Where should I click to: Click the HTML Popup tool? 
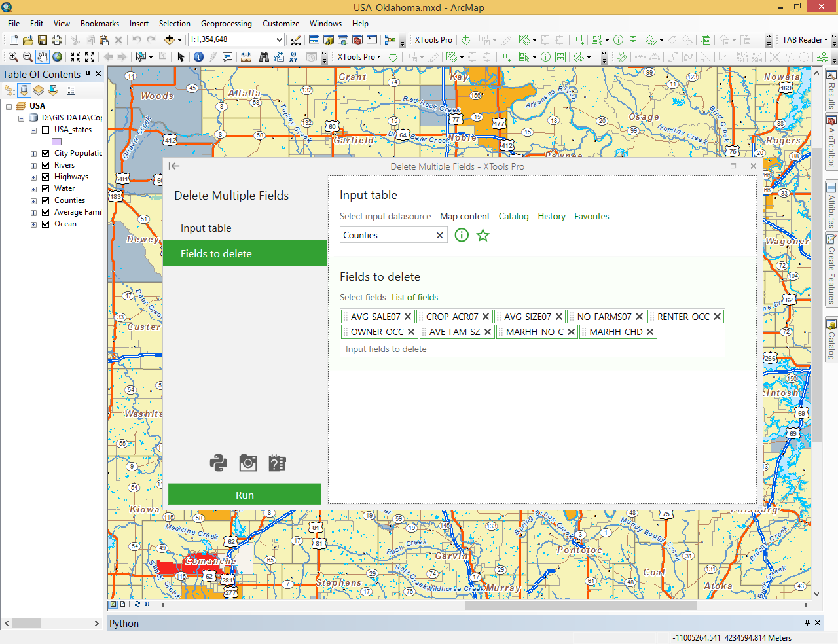pos(227,57)
